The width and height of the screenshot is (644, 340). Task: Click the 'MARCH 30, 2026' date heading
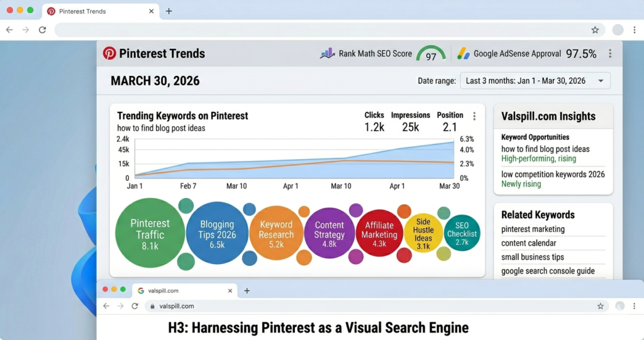[x=155, y=80]
